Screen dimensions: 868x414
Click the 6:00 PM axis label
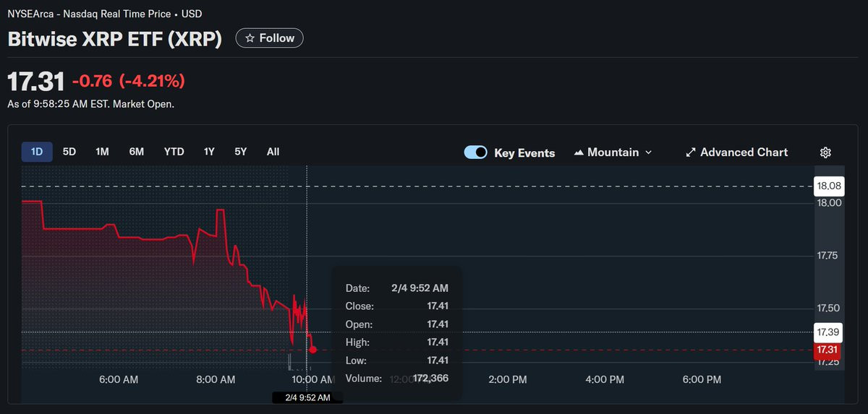[702, 379]
